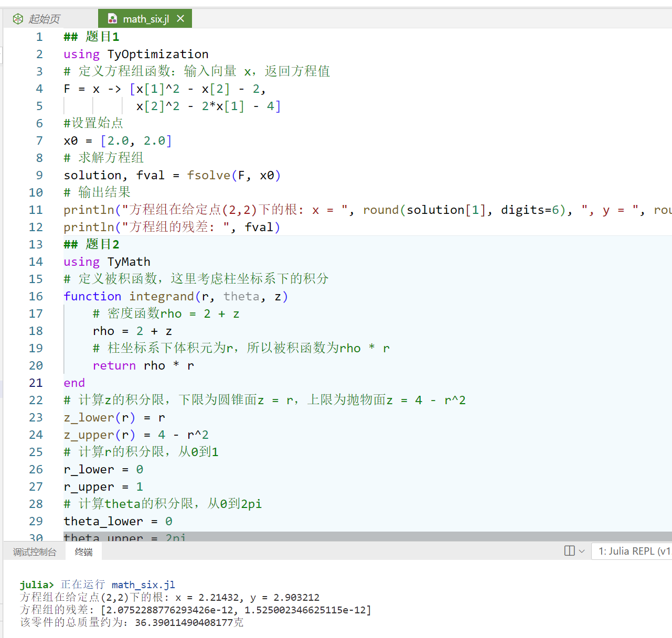Click the 起始页 tab icon
This screenshot has height=638, width=672.
click(18, 19)
